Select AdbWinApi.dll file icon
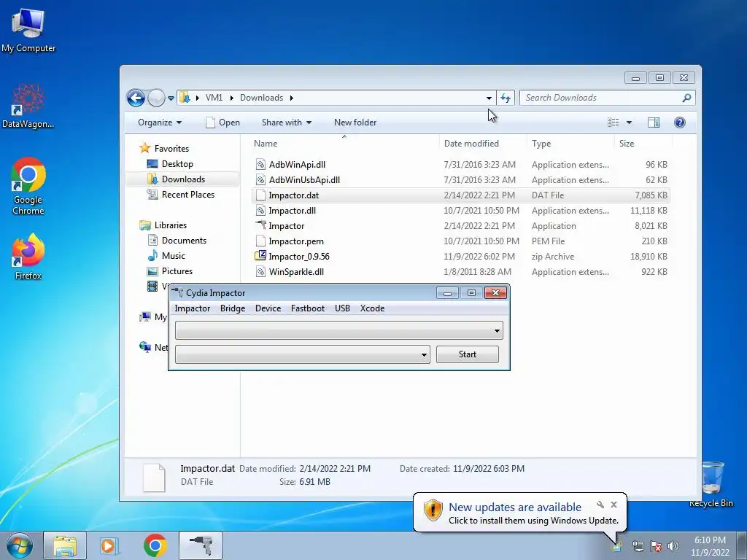747x560 pixels. [x=260, y=164]
